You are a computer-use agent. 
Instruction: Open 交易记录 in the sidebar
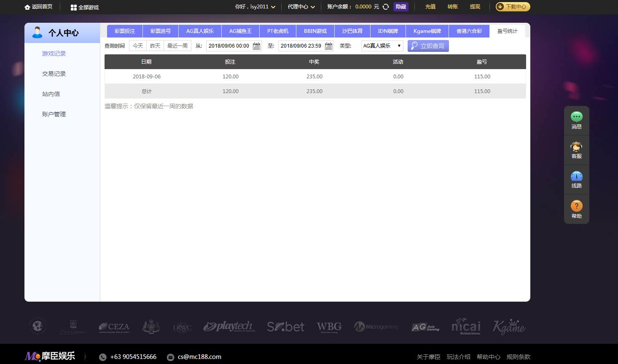[54, 74]
